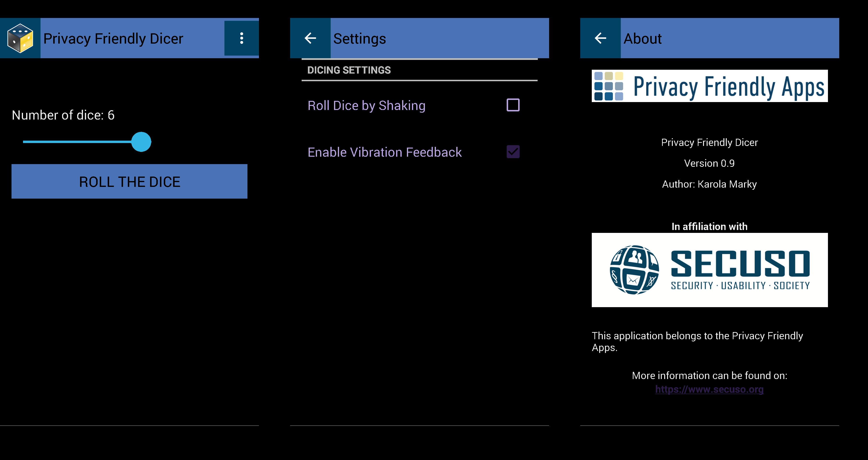This screenshot has height=460, width=868.
Task: Disable Enable Vibration Feedback checkbox
Action: point(513,152)
